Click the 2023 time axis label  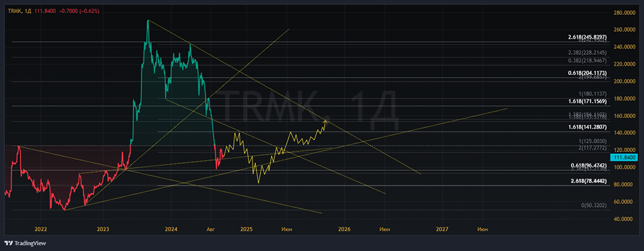click(x=104, y=229)
